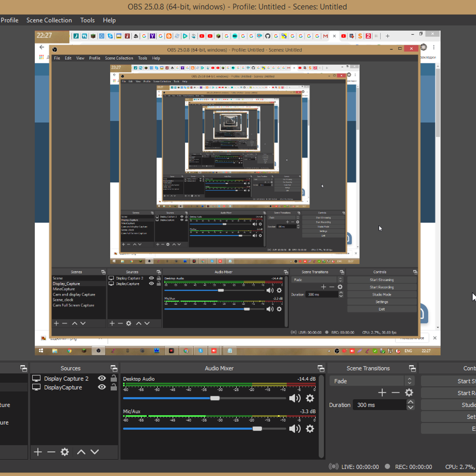The width and height of the screenshot is (476, 476).
Task: Open transition properties gear under Fade
Action: click(x=409, y=393)
